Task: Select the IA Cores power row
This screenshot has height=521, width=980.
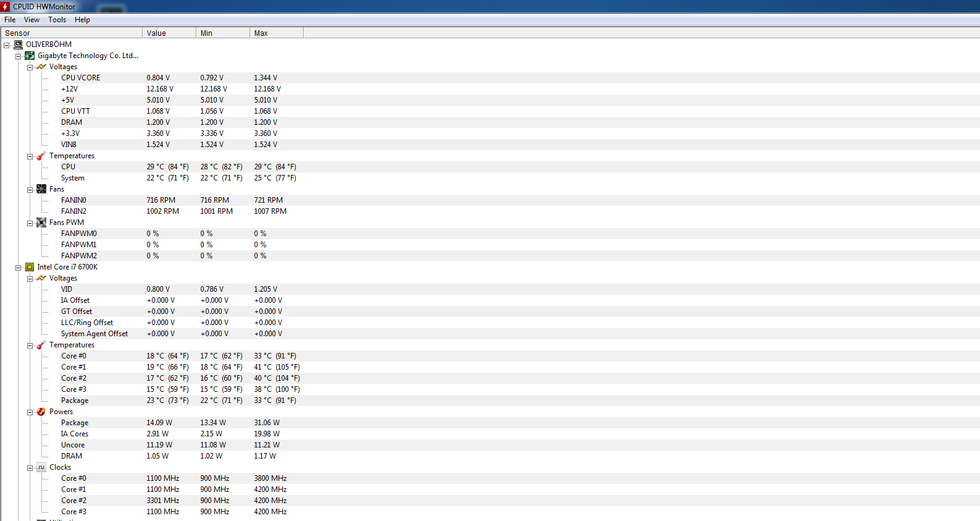Action: pyautogui.click(x=519, y=434)
